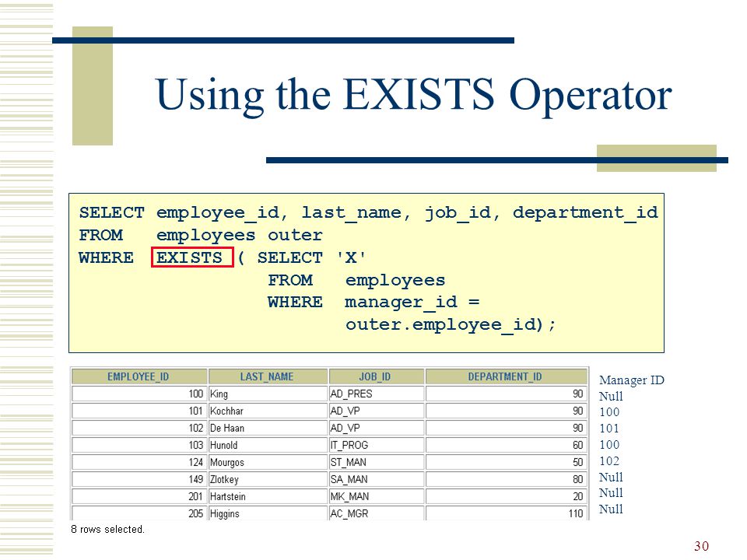
Task: Click the last name Kochhar
Action: 268,411
